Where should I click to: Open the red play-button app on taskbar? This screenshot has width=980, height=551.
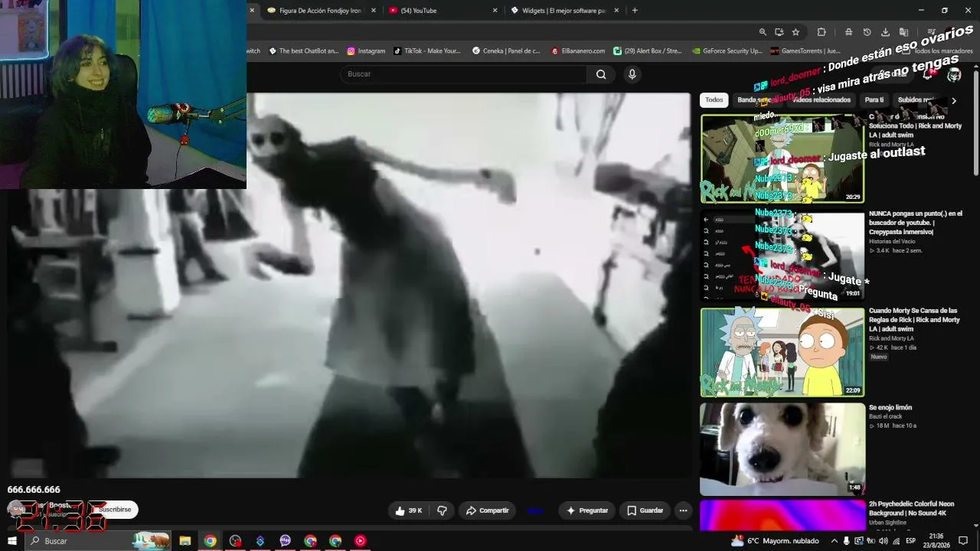coord(361,541)
